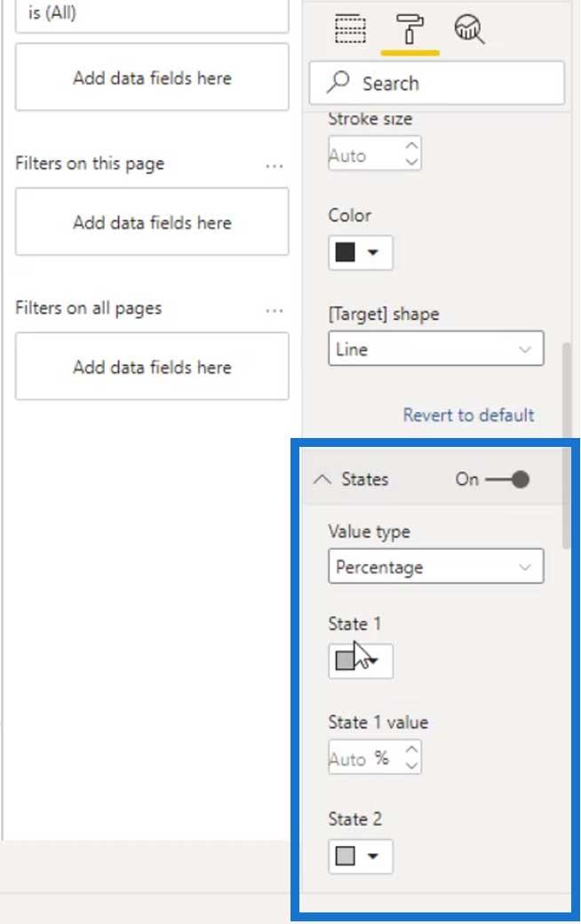Open the State 1 color swatch

point(360,661)
